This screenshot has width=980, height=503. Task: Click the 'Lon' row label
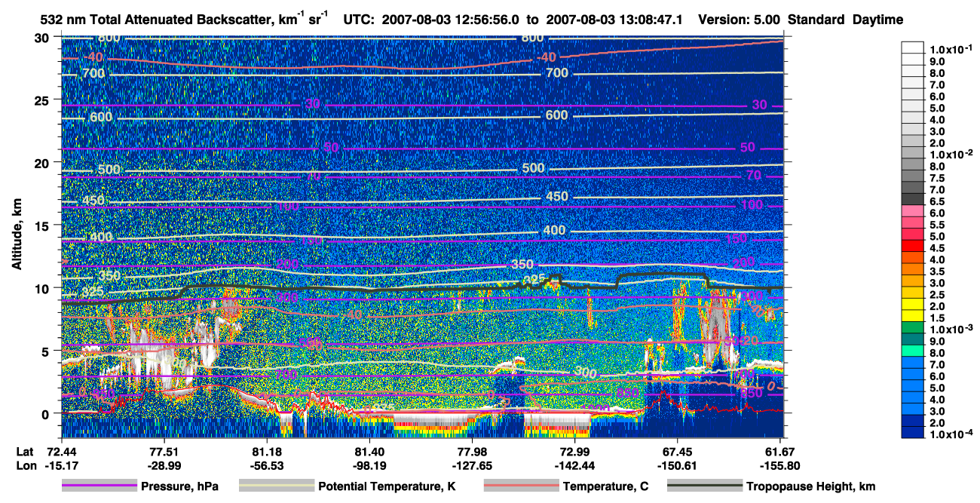[26, 466]
